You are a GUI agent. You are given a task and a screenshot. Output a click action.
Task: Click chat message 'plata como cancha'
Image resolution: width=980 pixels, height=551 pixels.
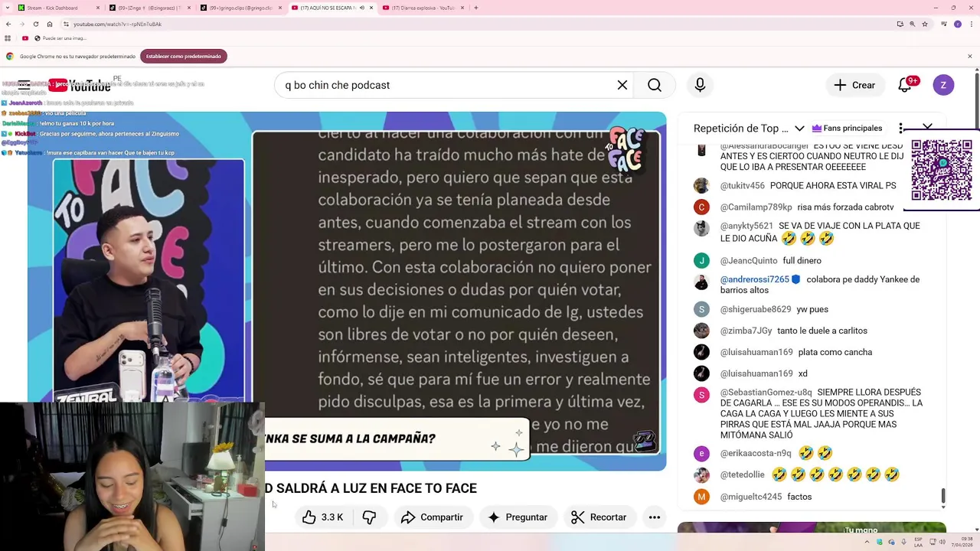tap(835, 352)
